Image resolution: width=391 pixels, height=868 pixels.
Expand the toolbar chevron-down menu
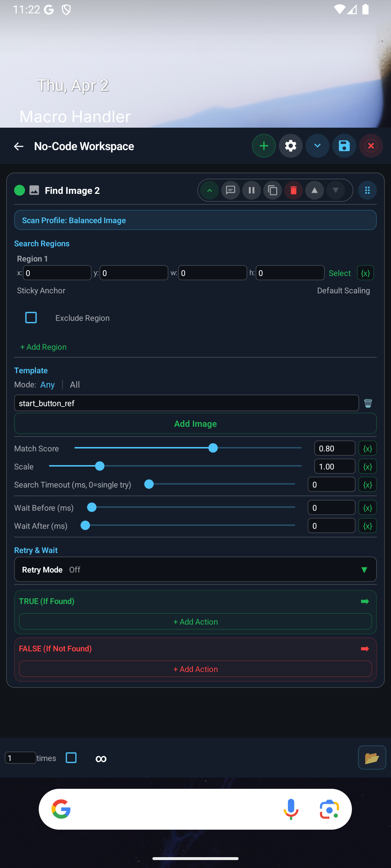[x=317, y=146]
